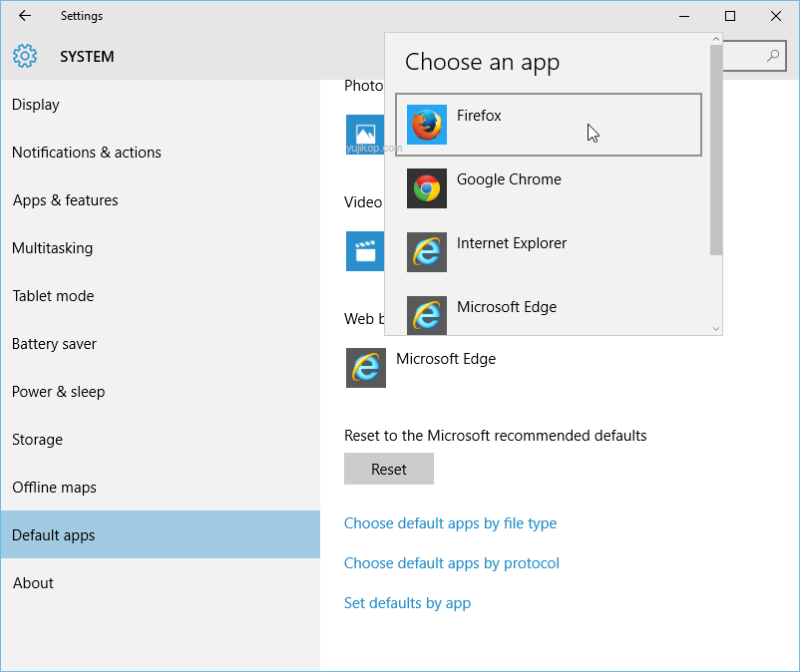The height and width of the screenshot is (672, 800).
Task: Click the app chooser scrollbar thumb
Action: (x=716, y=150)
